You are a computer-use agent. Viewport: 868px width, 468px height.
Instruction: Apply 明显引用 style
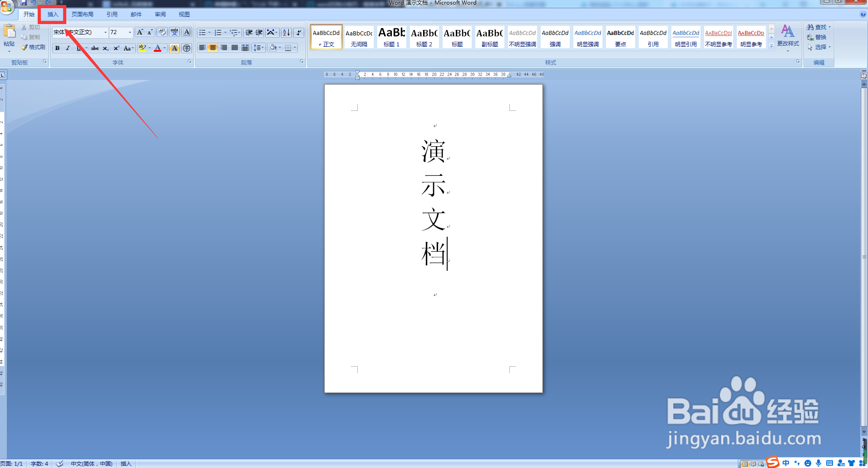pyautogui.click(x=686, y=37)
